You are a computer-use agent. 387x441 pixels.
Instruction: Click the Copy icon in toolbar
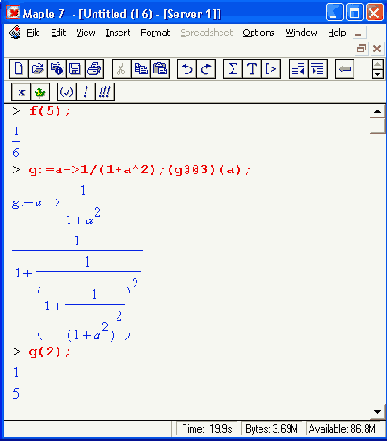pos(141,69)
